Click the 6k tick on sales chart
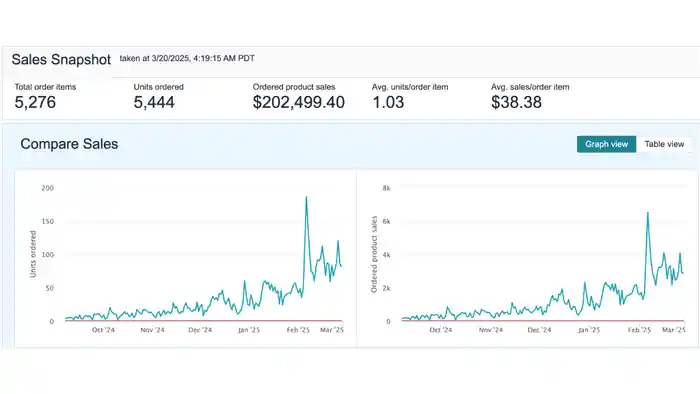The height and width of the screenshot is (394, 700). pos(386,221)
